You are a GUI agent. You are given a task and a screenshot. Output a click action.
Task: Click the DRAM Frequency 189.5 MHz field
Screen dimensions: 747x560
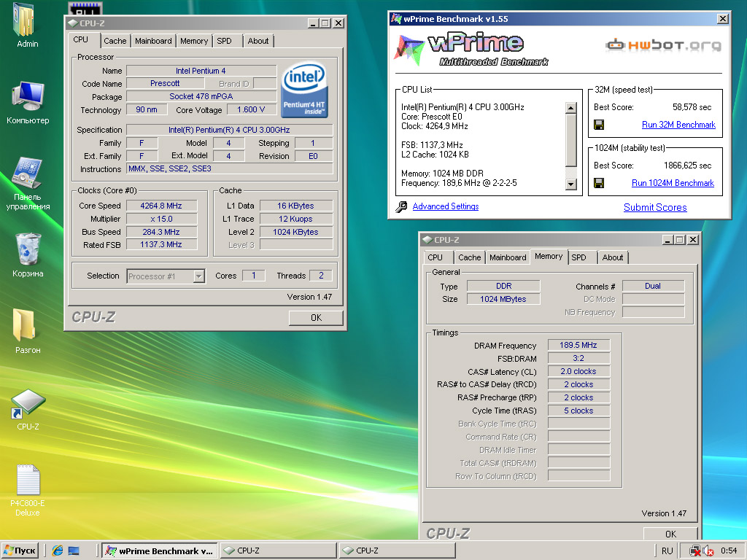tap(578, 345)
